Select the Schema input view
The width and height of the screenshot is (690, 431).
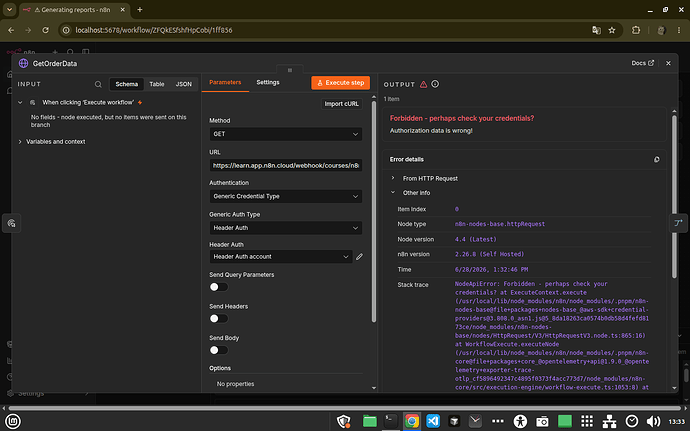click(x=127, y=84)
